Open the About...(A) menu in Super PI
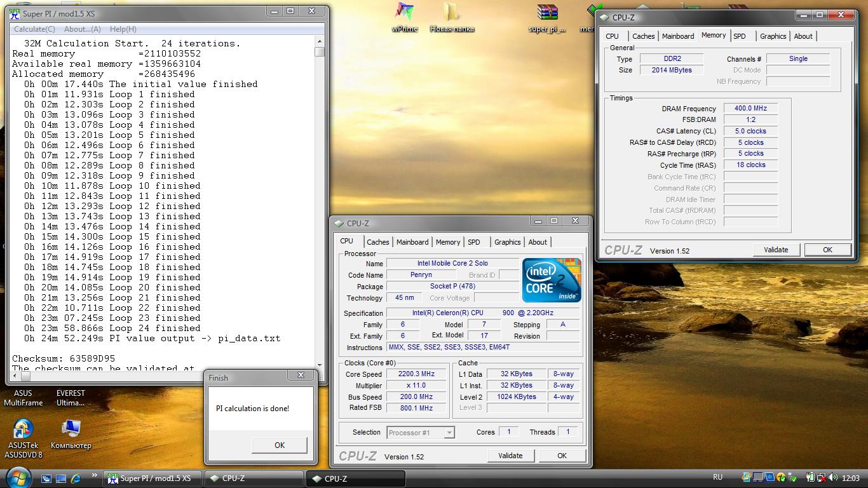Screen dimensions: 868x488 click(x=83, y=29)
